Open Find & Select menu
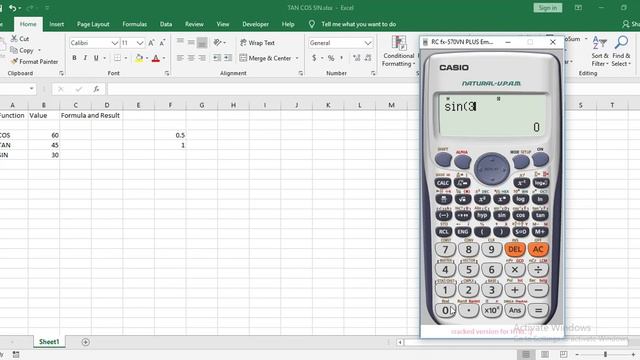This screenshot has width=640, height=360. pos(621,51)
